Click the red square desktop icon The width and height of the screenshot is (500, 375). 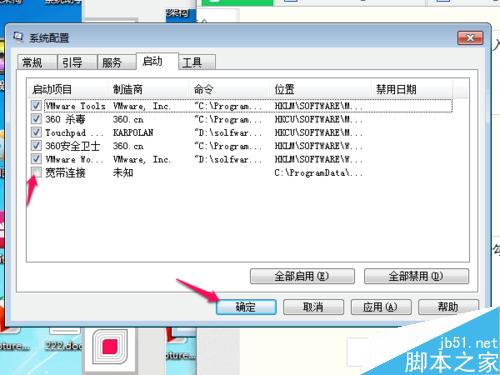[110, 347]
